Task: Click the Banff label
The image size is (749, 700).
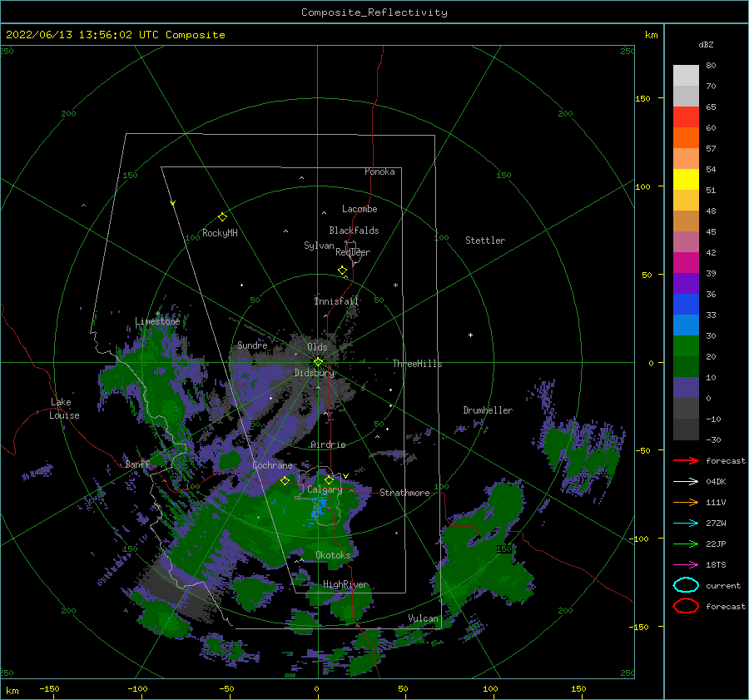Action: tap(137, 464)
